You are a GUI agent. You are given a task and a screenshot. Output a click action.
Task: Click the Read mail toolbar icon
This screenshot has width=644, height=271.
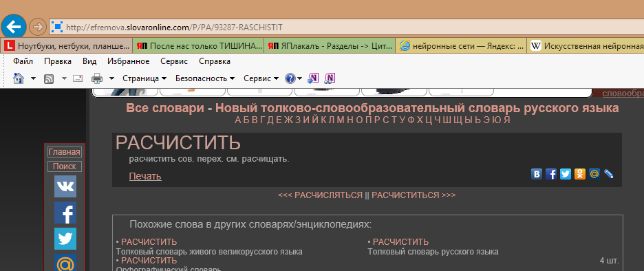click(x=78, y=78)
